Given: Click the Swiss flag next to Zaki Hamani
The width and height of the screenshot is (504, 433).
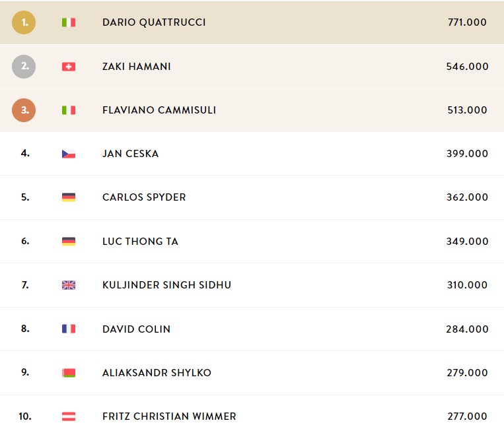Looking at the screenshot, I should pyautogui.click(x=69, y=67).
